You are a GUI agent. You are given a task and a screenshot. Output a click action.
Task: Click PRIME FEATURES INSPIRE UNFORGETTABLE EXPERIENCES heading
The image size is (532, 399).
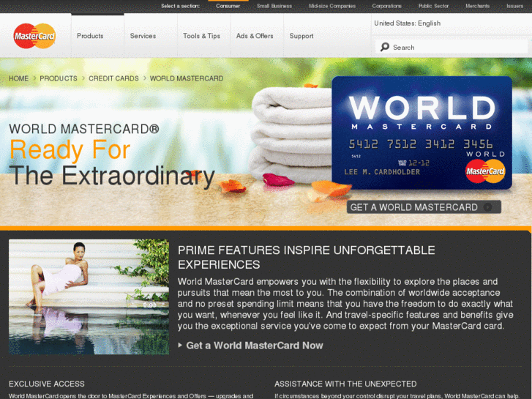(307, 257)
